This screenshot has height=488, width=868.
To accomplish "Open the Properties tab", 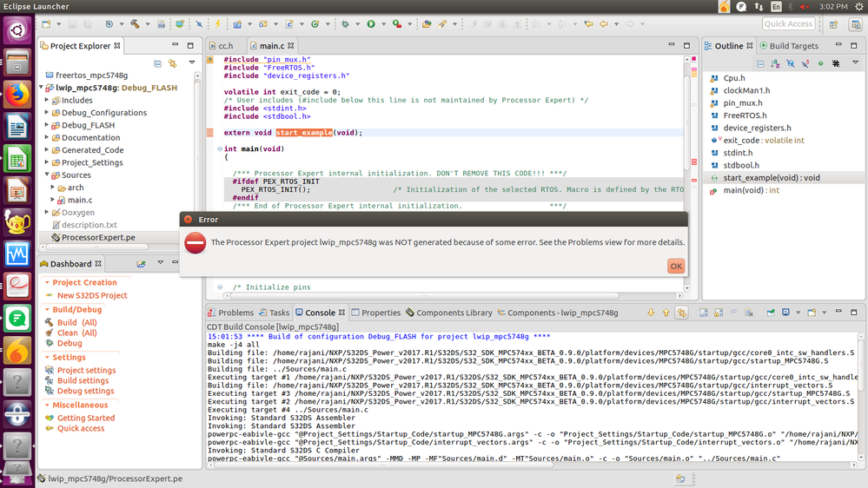I will click(376, 313).
